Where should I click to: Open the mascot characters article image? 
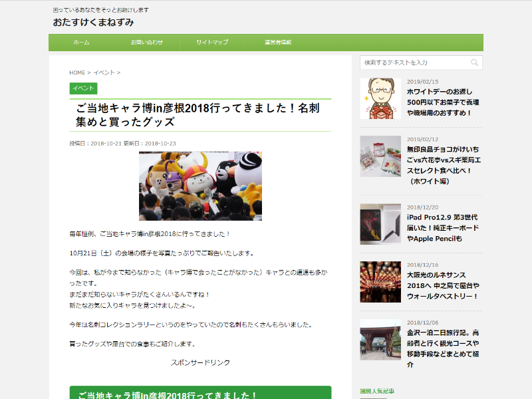tap(200, 186)
